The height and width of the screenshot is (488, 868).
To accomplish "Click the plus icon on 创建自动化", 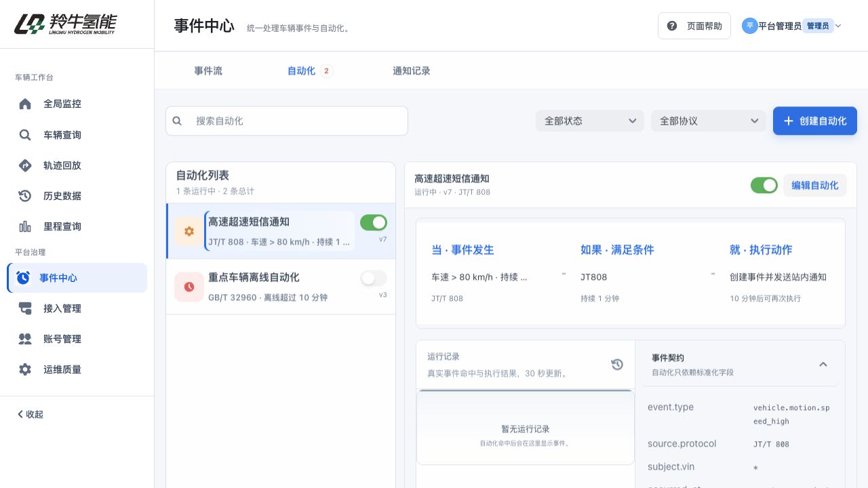I will pyautogui.click(x=789, y=121).
